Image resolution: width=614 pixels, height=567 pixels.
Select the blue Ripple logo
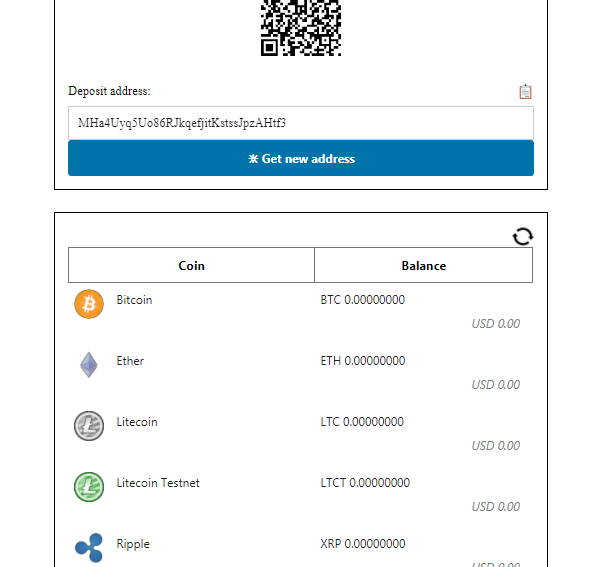[89, 547]
